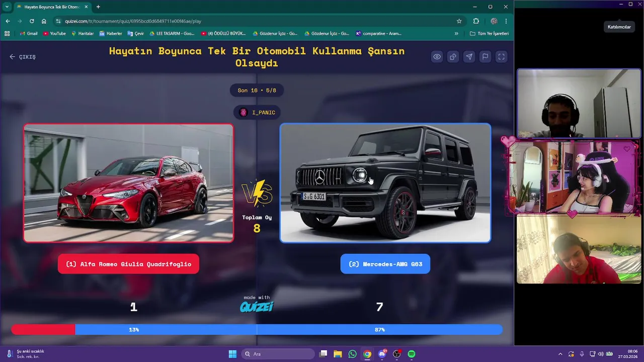644x362 pixels.
Task: Click the microphone icon in system tray
Action: pyautogui.click(x=582, y=354)
